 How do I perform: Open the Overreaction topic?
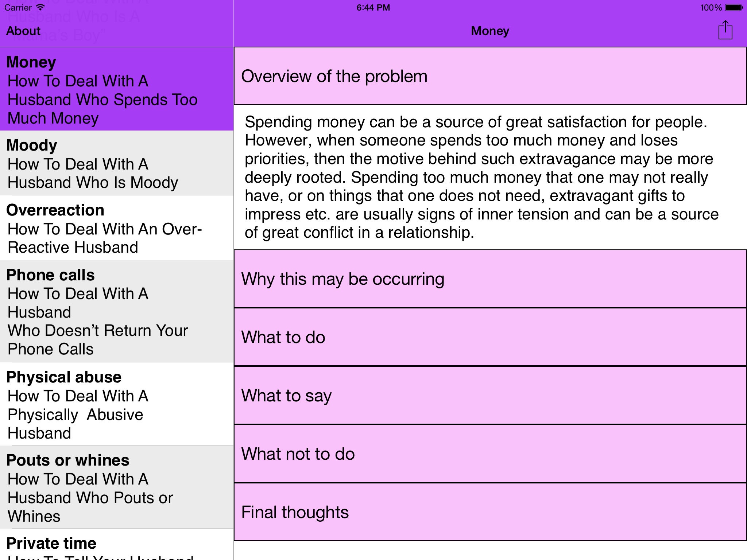coord(117,228)
